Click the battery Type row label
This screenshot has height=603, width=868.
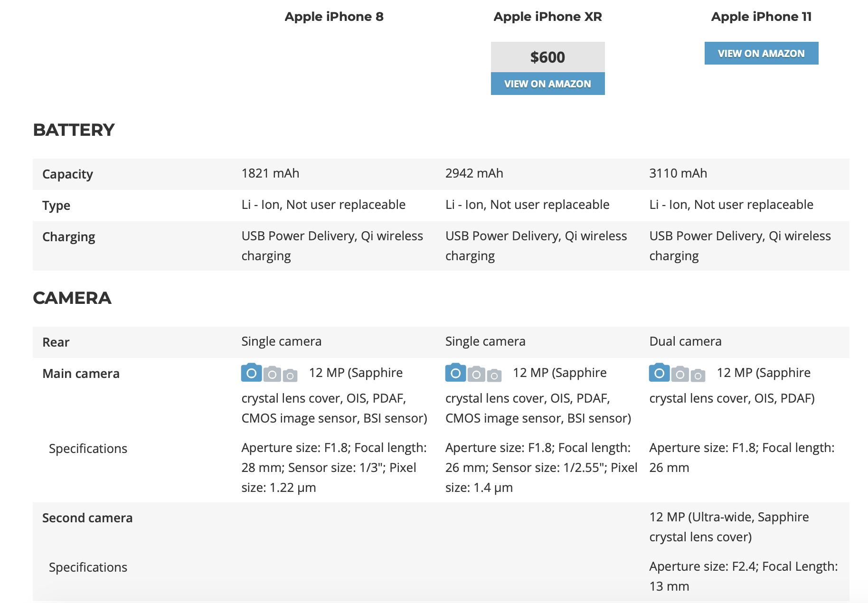[x=56, y=206]
